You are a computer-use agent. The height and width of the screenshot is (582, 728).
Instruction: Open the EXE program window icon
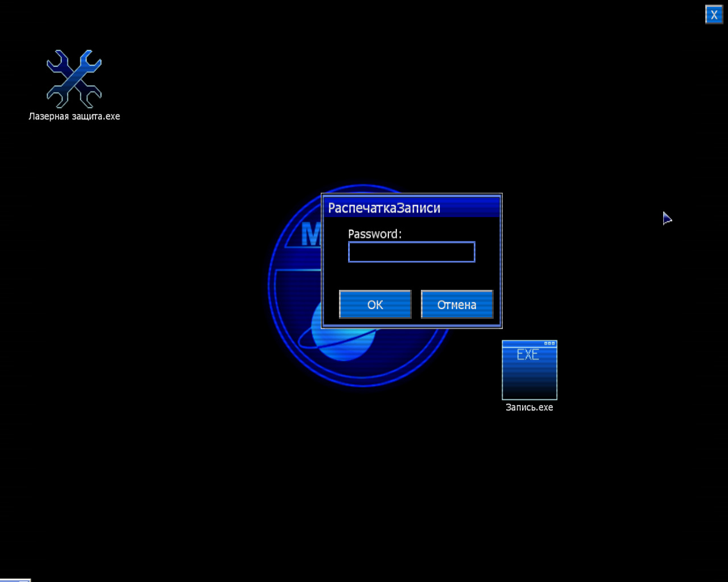[530, 370]
